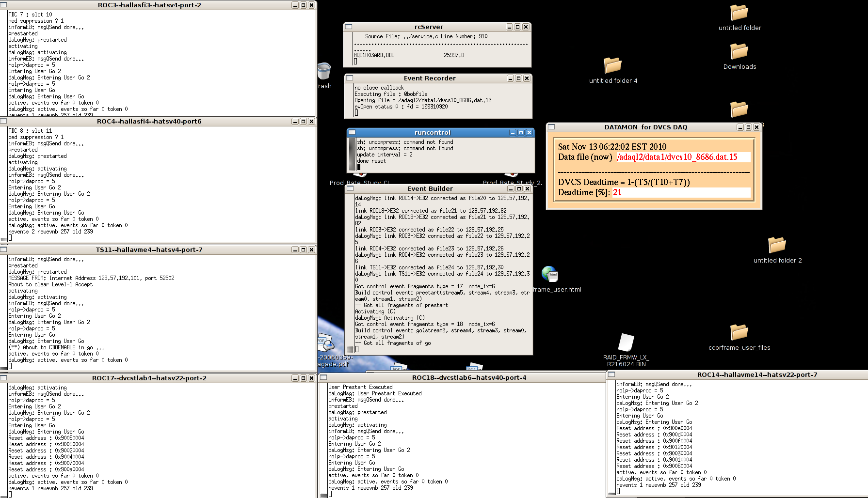Open the window menu icon of Event Recorder
Screen dimensions: 868x498
pos(350,78)
